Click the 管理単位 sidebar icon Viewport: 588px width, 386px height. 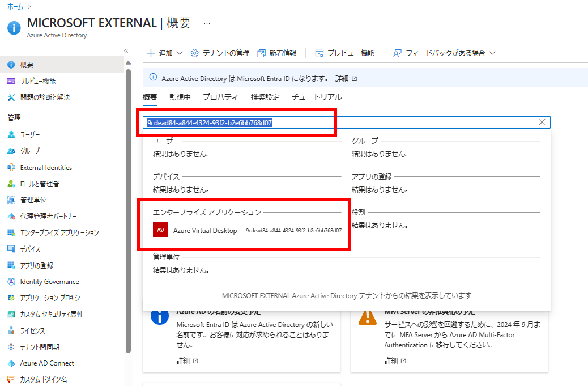(11, 200)
